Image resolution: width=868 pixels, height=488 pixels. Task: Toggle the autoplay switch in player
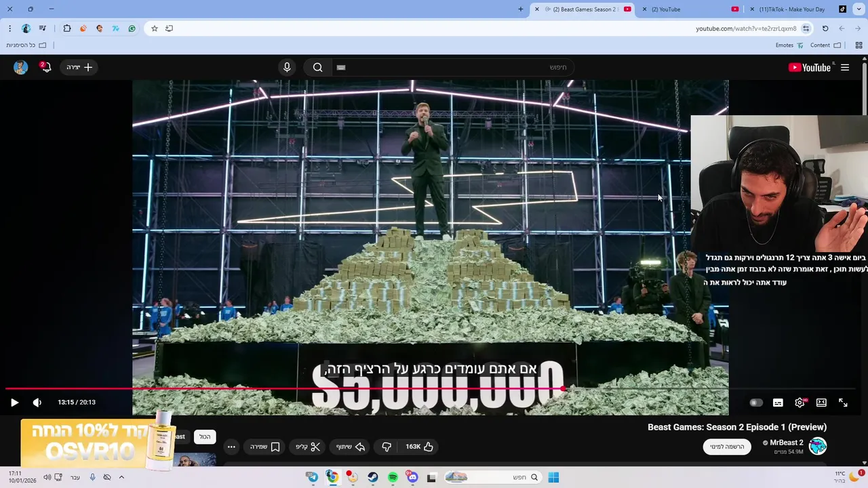(x=755, y=403)
